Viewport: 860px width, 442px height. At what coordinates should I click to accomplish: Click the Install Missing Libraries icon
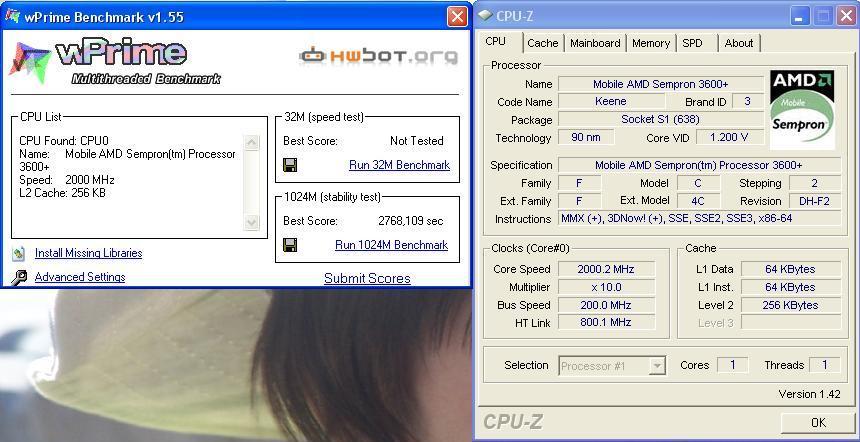[x=19, y=253]
